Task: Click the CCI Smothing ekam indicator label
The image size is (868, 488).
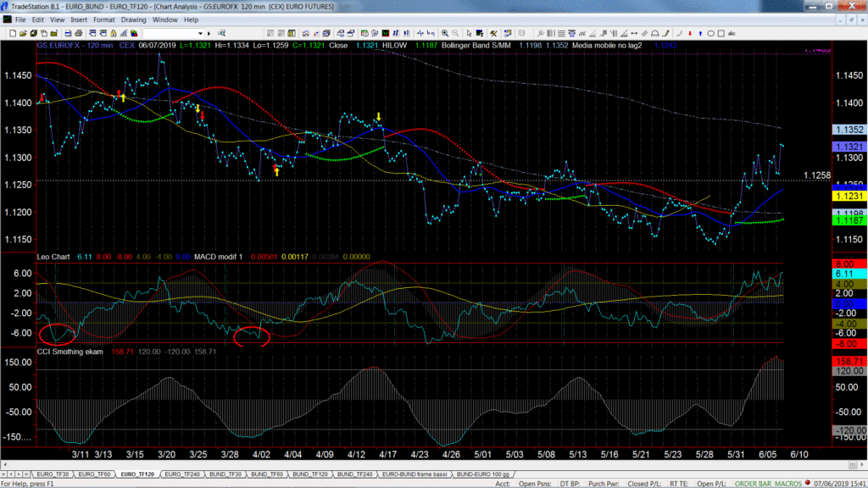Action: [70, 352]
